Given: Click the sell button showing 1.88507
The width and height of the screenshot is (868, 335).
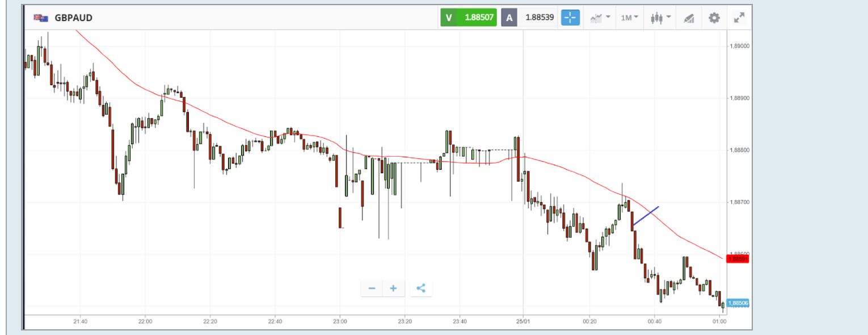Looking at the screenshot, I should tap(469, 18).
